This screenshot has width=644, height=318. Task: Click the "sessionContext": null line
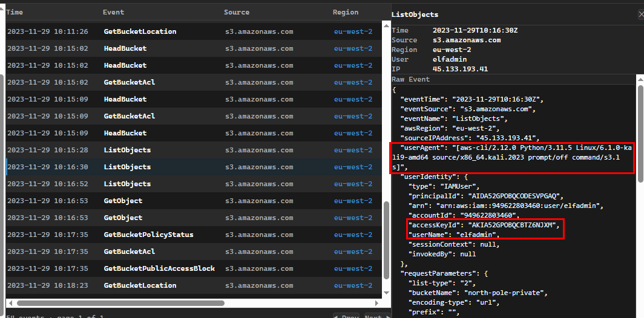click(454, 245)
